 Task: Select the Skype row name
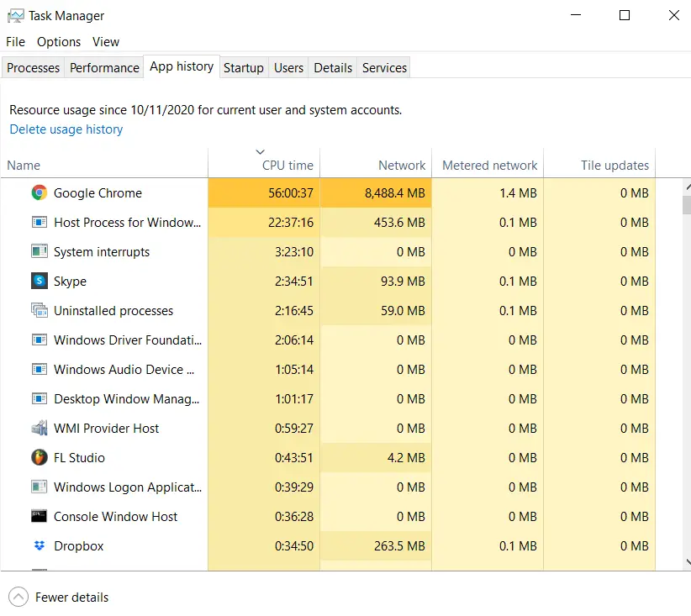coord(70,282)
